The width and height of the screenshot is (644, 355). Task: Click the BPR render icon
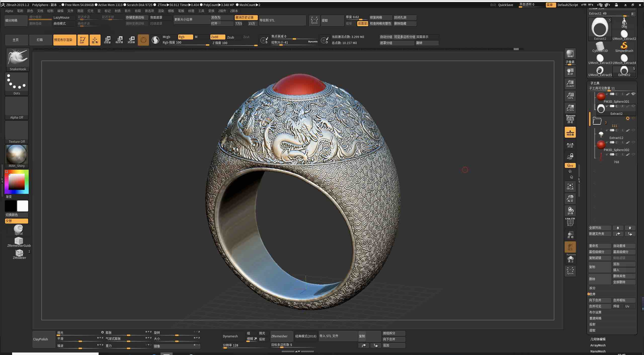[570, 53]
